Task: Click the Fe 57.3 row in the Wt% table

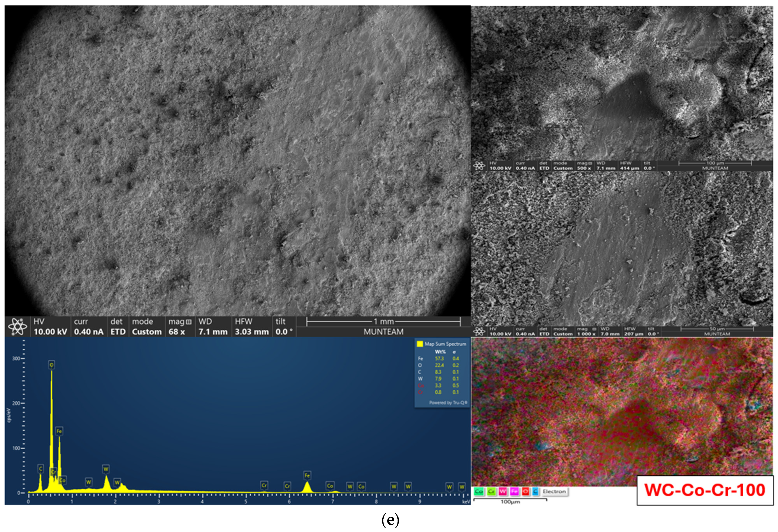Action: click(439, 359)
